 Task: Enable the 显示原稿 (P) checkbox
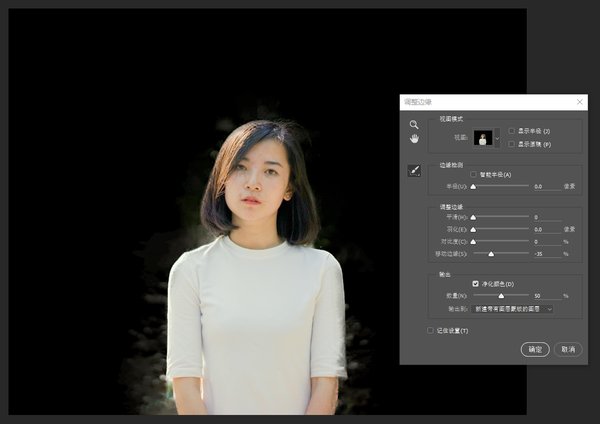(x=511, y=144)
